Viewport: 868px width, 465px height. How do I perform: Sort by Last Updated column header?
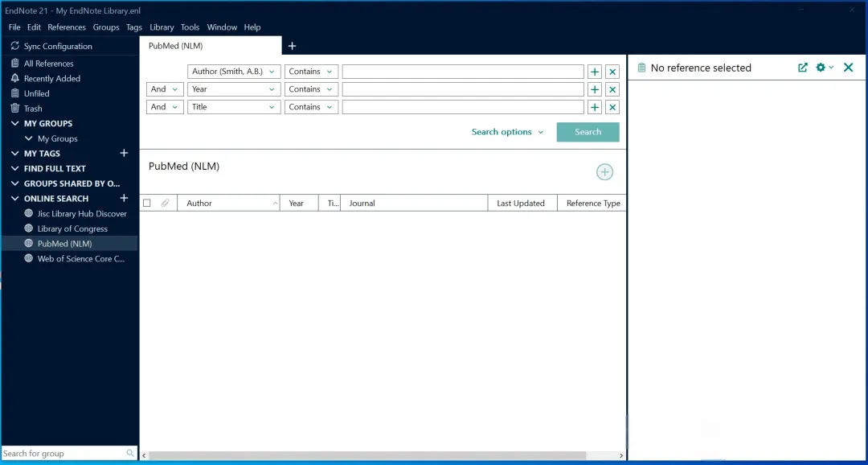tap(522, 204)
